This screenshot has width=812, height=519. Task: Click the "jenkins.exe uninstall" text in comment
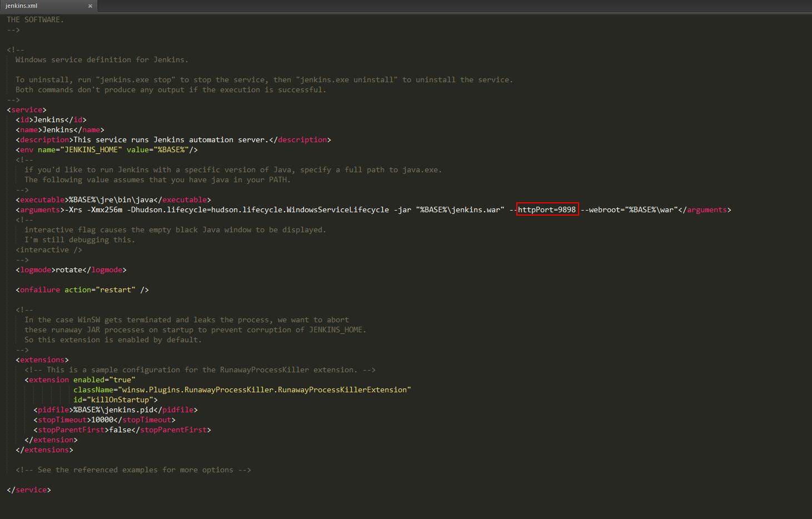(347, 79)
